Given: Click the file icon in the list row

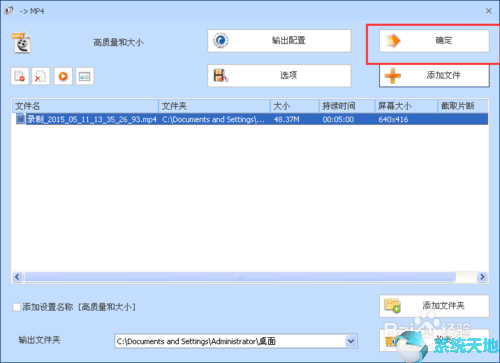Looking at the screenshot, I should click(x=20, y=119).
